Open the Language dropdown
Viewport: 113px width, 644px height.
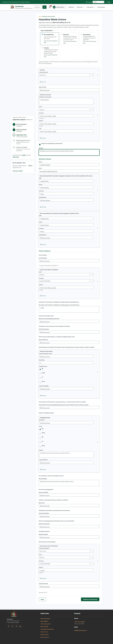pos(98,2)
